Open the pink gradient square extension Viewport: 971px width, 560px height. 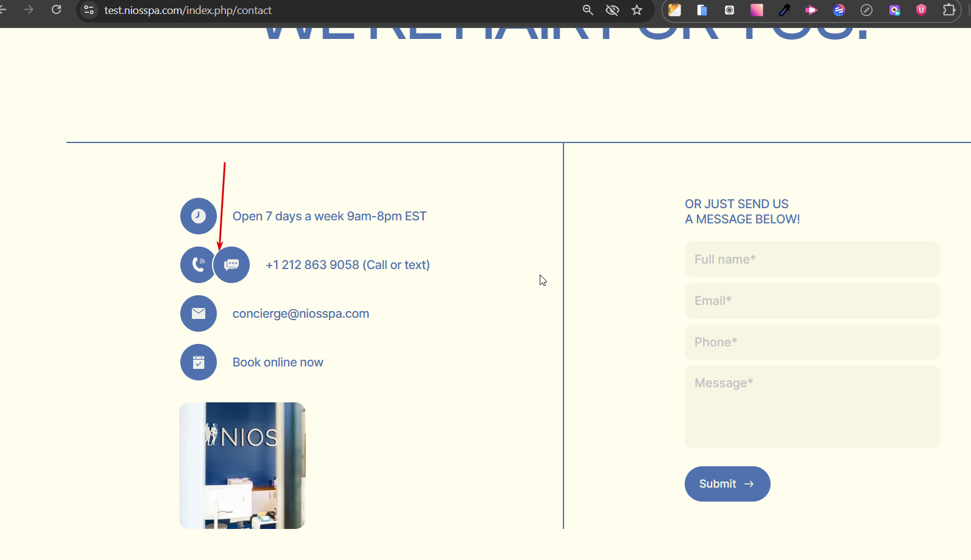[757, 10]
